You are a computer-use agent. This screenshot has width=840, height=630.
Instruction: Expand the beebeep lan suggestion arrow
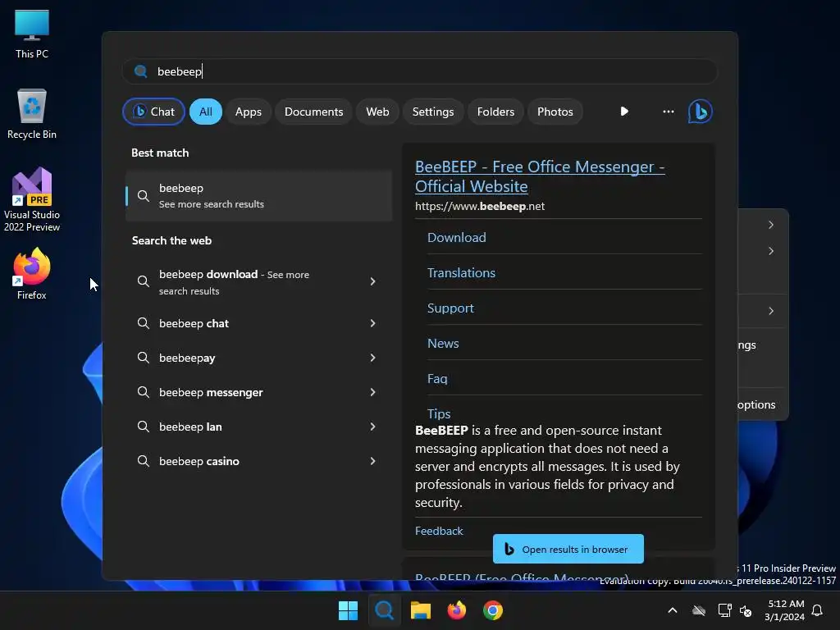[373, 427]
